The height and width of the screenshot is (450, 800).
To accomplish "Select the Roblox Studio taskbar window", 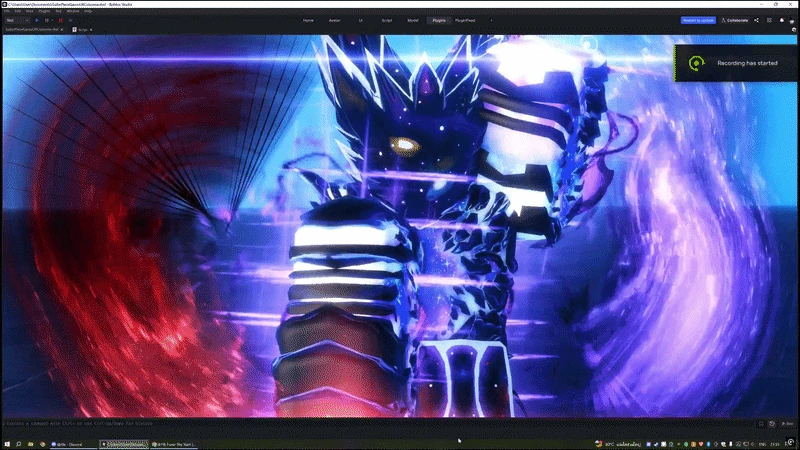I will (123, 444).
